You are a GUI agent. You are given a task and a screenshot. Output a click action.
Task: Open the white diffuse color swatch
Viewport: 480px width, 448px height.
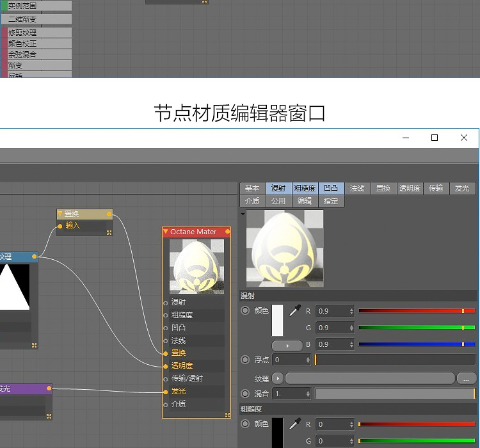coord(277,320)
